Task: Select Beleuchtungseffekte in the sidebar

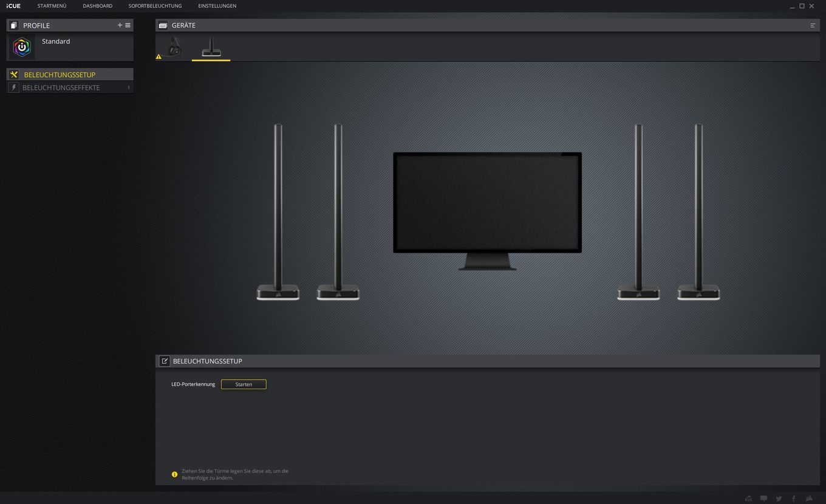Action: 70,87
